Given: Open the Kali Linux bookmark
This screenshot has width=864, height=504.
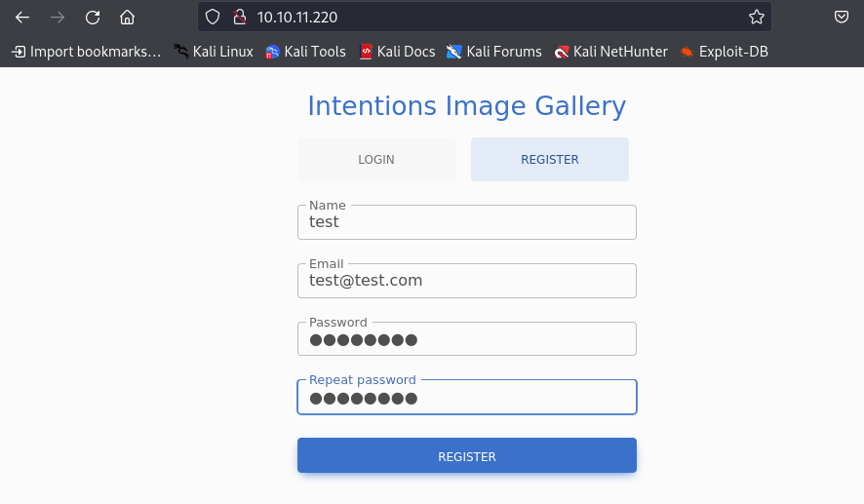Looking at the screenshot, I should click(214, 52).
